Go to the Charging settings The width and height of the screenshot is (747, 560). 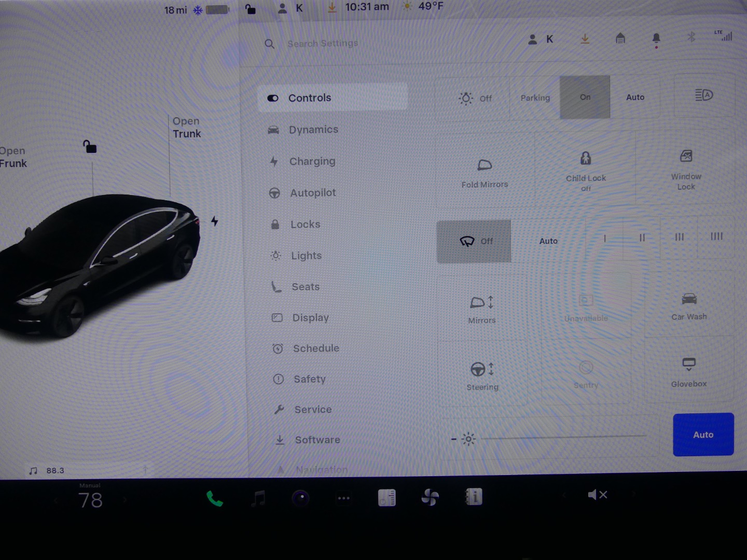coord(312,162)
